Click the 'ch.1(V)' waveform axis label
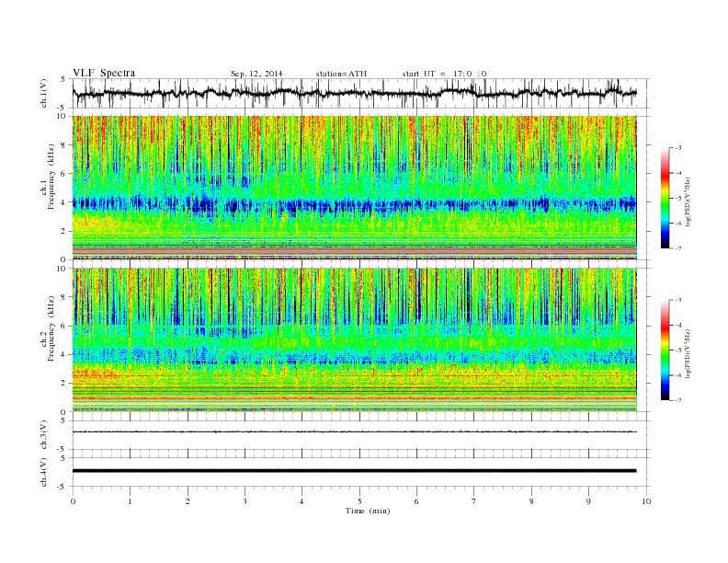The width and height of the screenshot is (728, 563). (x=43, y=93)
